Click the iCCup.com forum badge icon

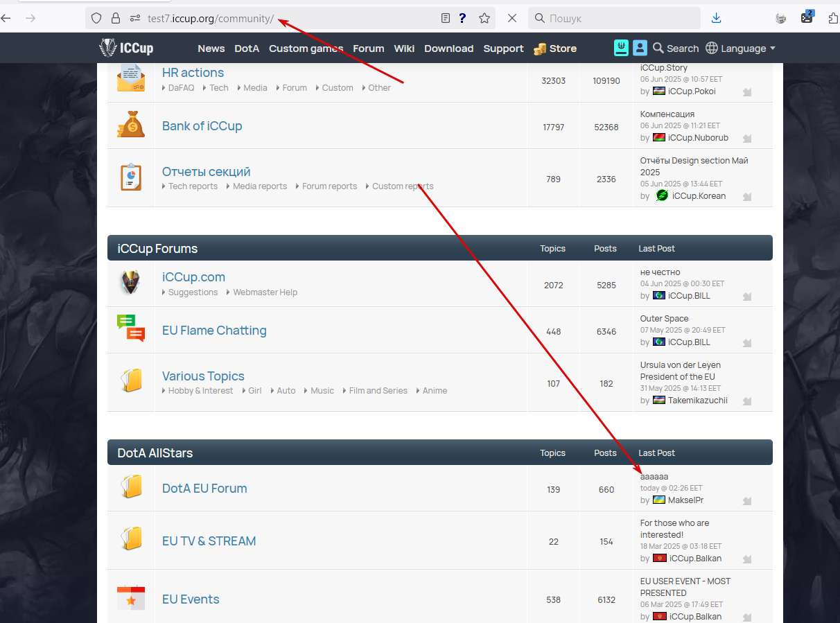tap(130, 283)
